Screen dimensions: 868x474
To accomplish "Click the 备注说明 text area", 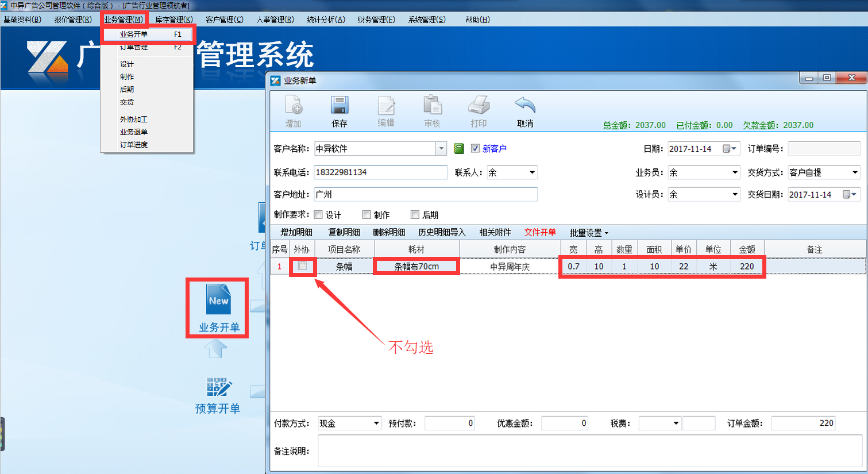I will pos(589,451).
